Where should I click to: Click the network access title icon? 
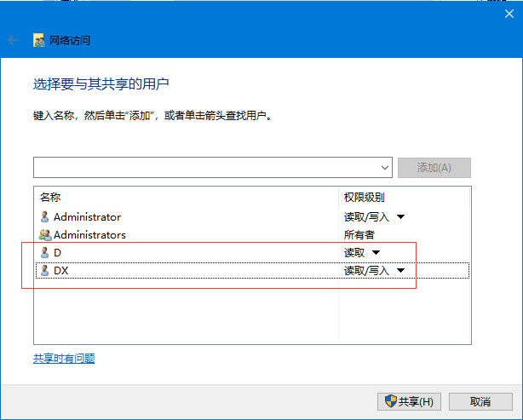39,40
